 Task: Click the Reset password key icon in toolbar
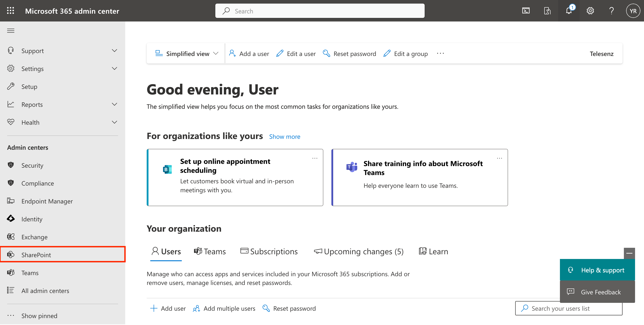click(326, 53)
